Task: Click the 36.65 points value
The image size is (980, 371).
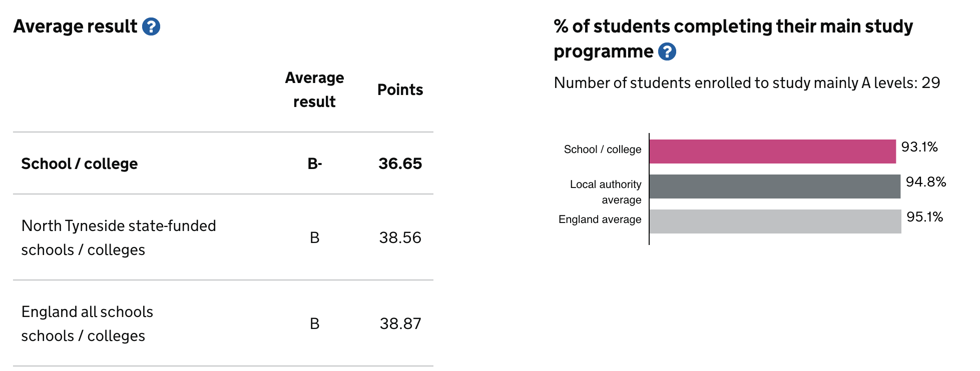Action: point(400,164)
